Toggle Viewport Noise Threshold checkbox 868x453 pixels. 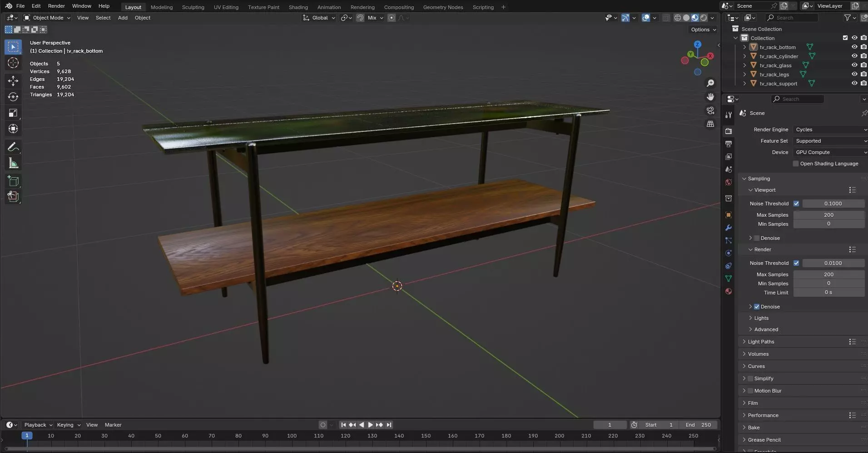(796, 204)
